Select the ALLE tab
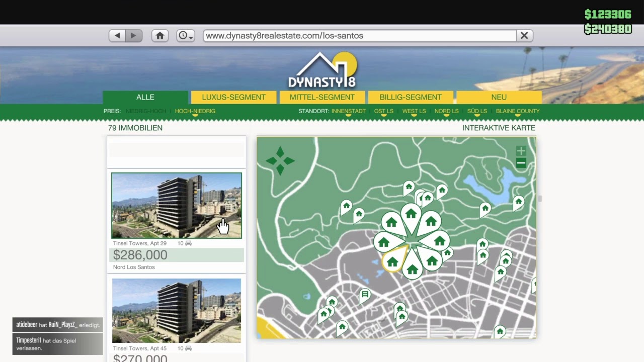 click(x=145, y=98)
